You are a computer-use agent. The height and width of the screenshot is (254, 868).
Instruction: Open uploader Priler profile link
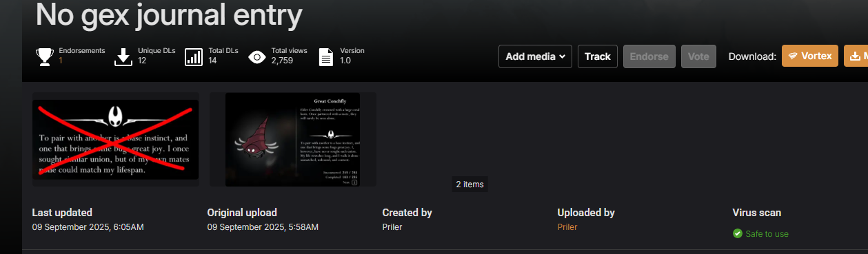coord(567,226)
